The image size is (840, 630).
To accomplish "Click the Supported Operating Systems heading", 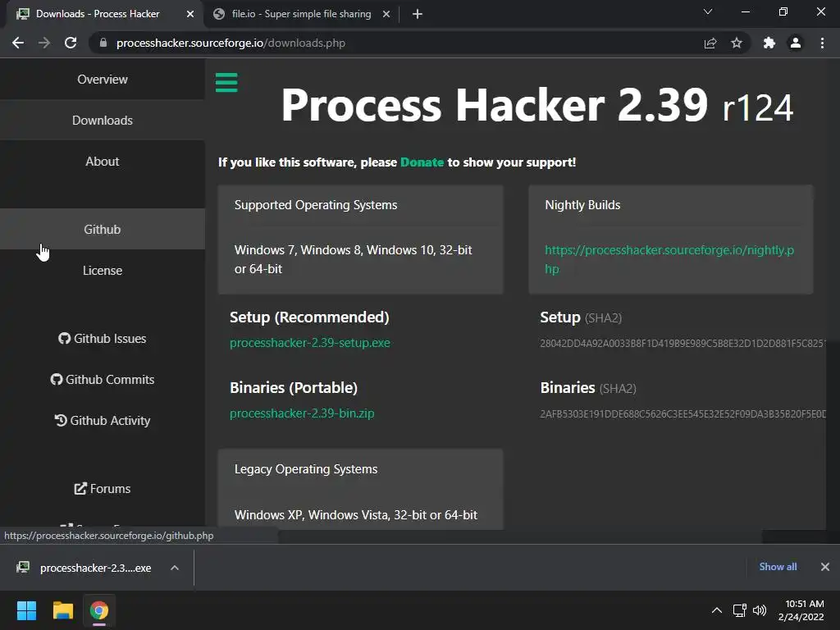I will coord(316,205).
